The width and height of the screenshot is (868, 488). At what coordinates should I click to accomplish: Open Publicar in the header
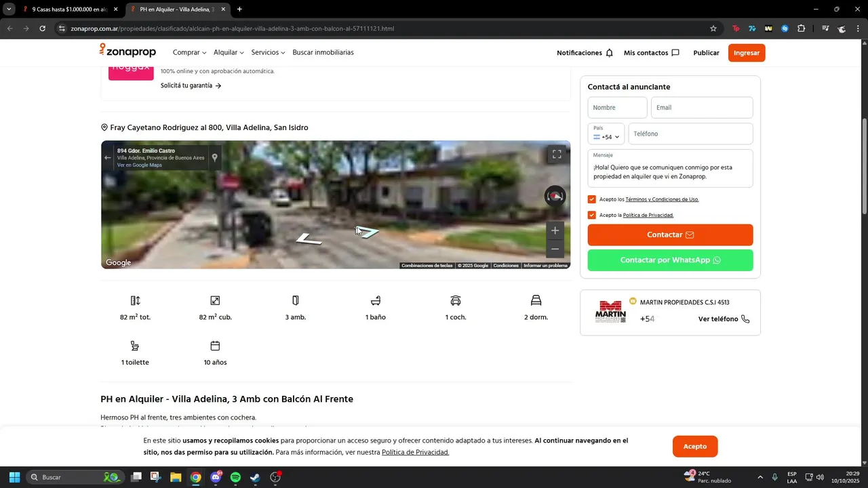706,53
